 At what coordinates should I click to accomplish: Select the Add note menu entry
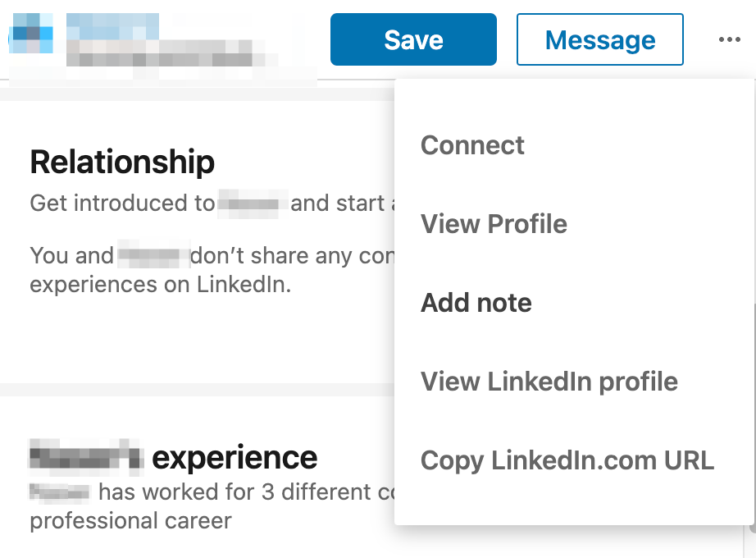(476, 303)
